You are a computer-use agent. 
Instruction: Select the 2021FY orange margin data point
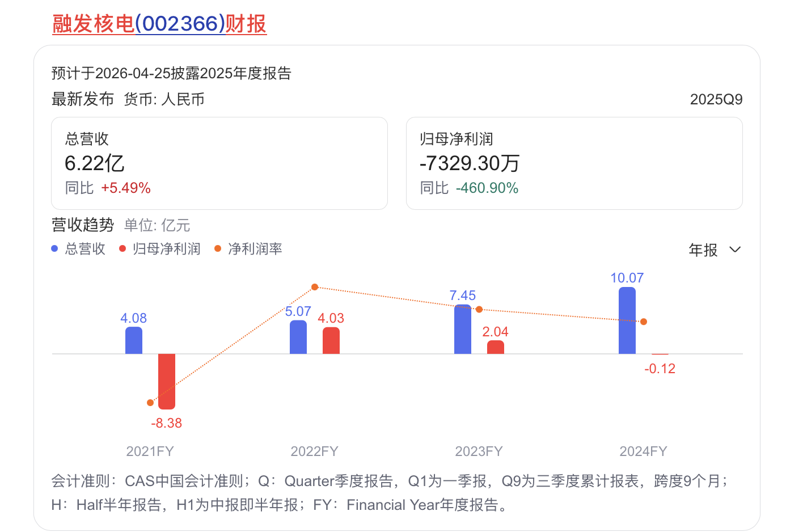150,403
